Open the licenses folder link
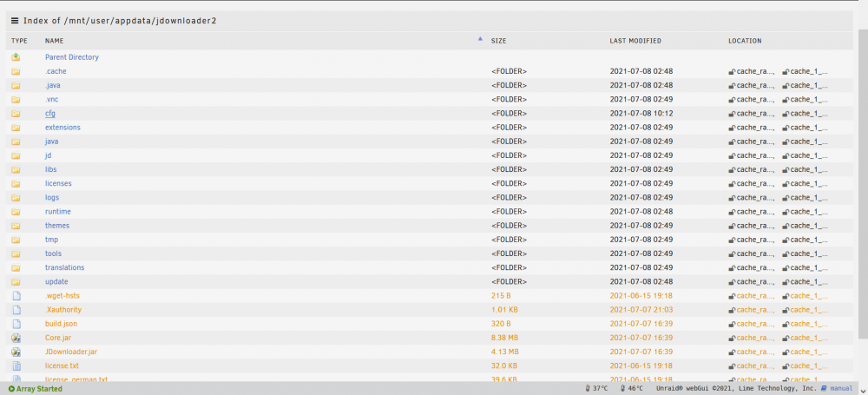Image resolution: width=868 pixels, height=395 pixels. pos(58,183)
